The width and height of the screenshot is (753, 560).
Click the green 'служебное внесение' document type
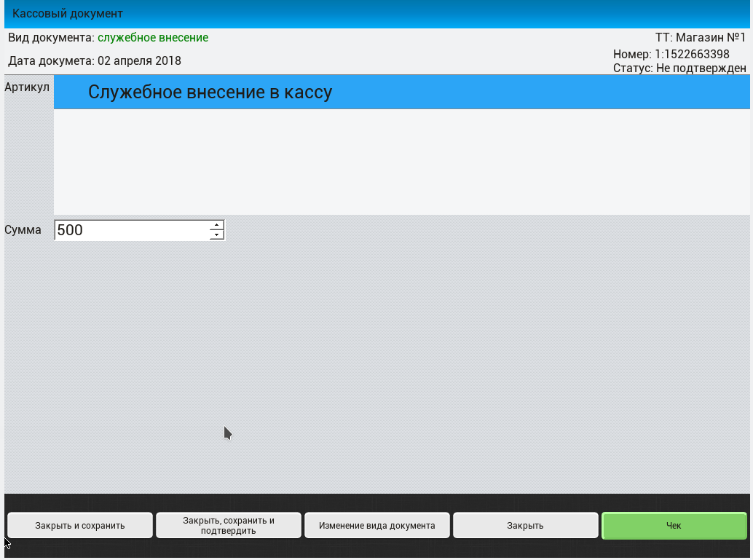[x=153, y=37]
